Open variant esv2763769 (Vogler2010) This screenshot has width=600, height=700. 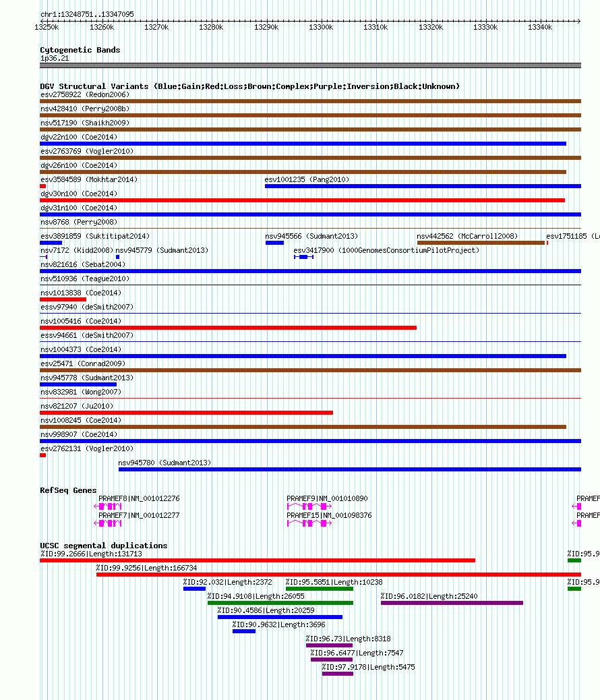[87, 151]
